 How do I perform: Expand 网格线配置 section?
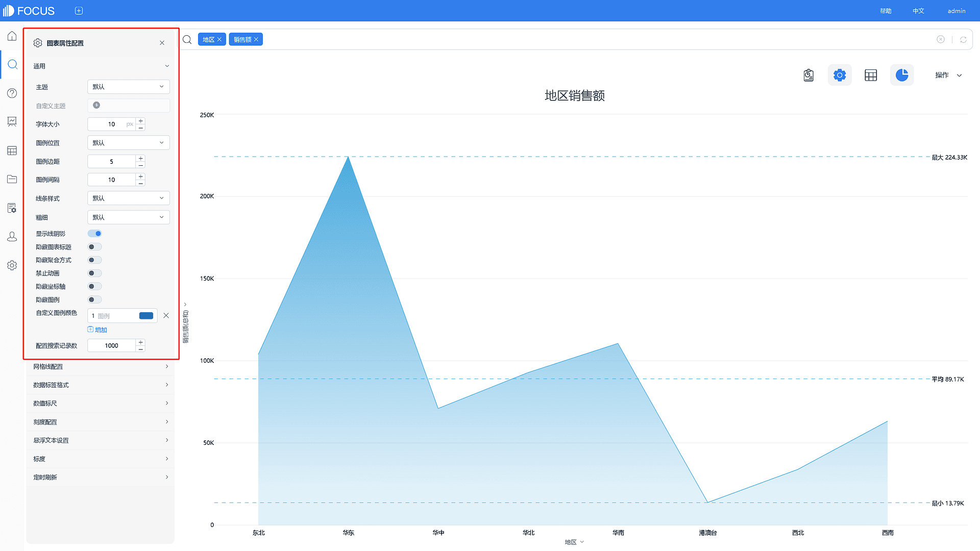coord(100,366)
